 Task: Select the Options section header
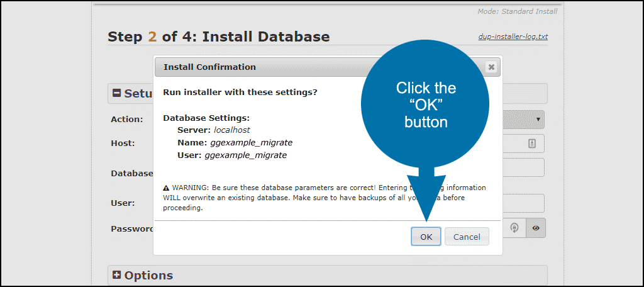pyautogui.click(x=327, y=275)
